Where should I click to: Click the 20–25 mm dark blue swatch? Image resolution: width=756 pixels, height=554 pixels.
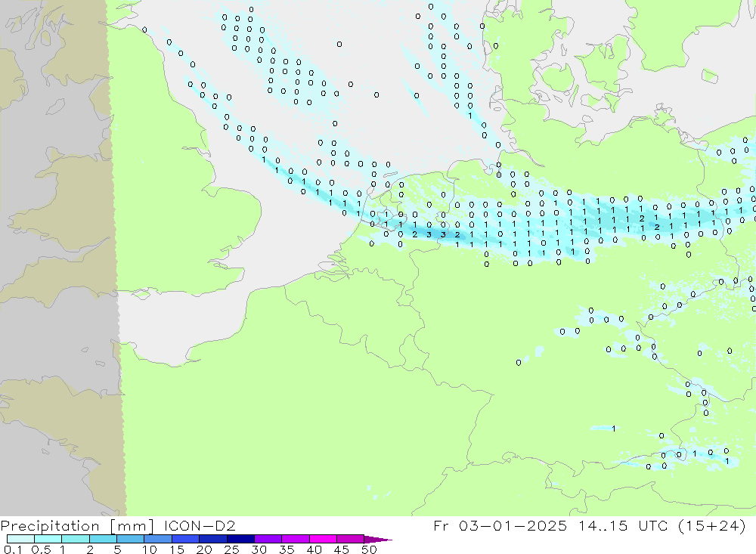click(213, 539)
